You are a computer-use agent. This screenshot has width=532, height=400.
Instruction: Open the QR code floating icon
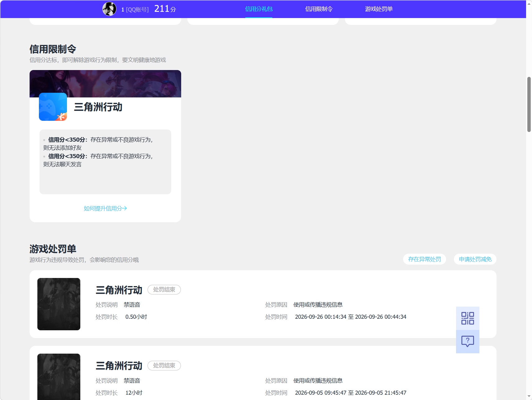(x=468, y=318)
